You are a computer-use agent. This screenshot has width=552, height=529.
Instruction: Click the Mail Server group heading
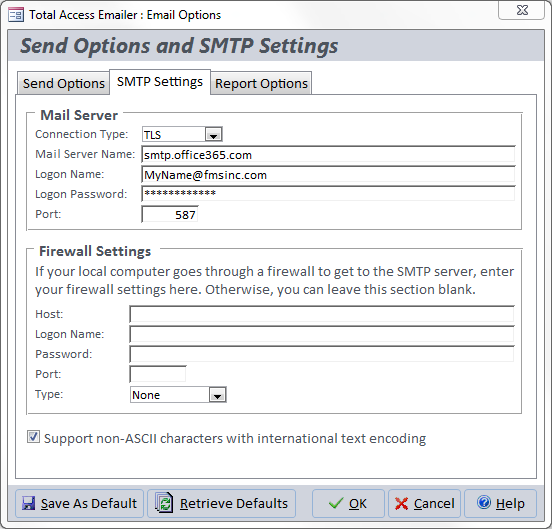click(x=79, y=115)
